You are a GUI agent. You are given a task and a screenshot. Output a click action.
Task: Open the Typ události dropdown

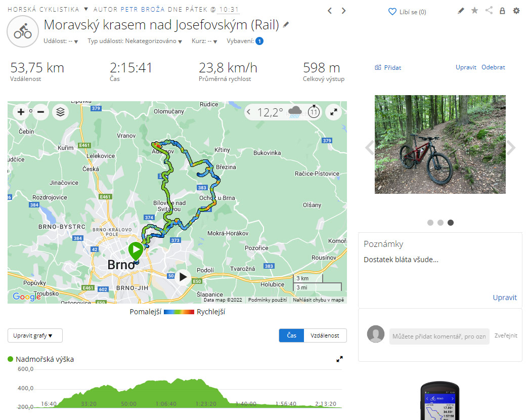pos(135,41)
